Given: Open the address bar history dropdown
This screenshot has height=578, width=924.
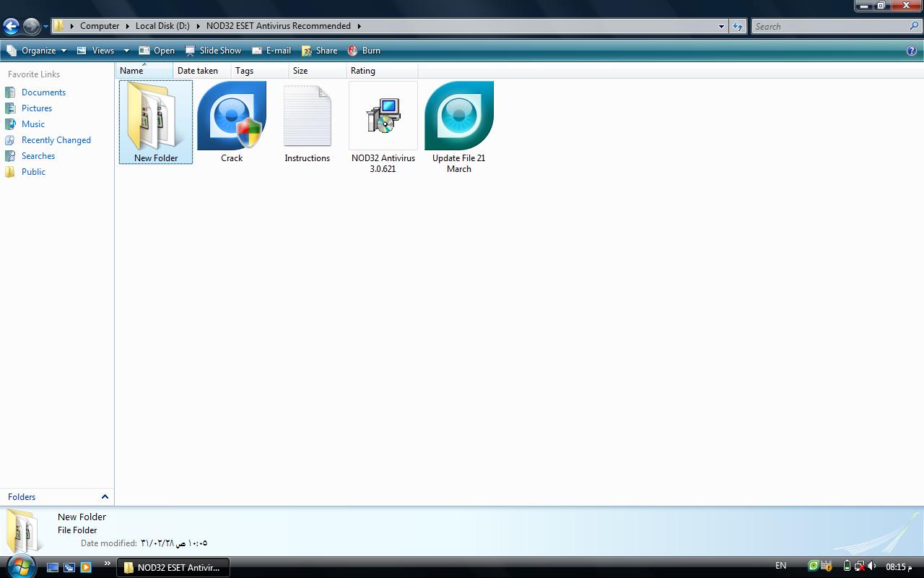Looking at the screenshot, I should coord(721,26).
